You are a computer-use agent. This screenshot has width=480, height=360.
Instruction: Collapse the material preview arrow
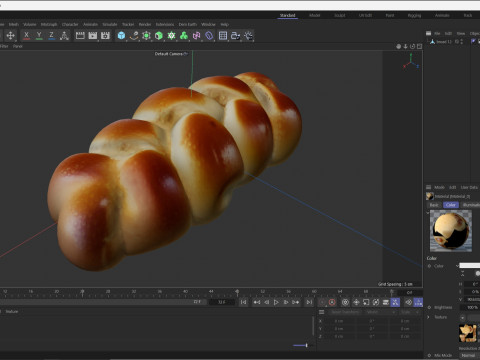click(x=428, y=212)
